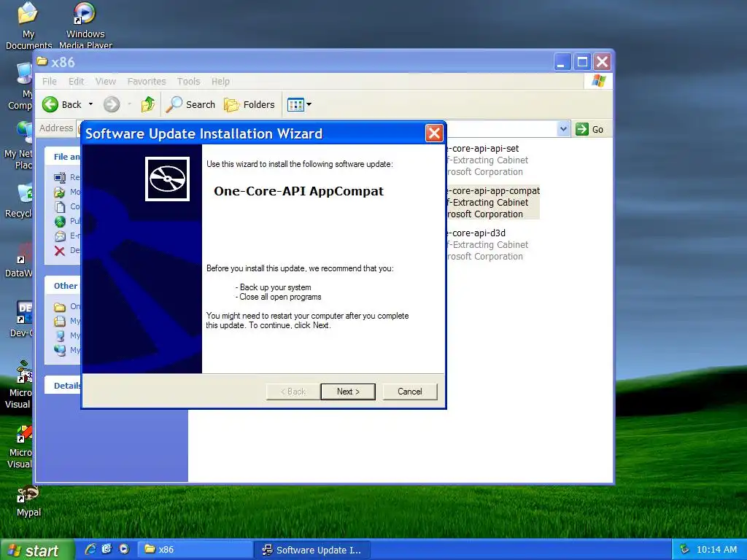Expand the Details panel header
The image size is (747, 560).
pos(63,385)
